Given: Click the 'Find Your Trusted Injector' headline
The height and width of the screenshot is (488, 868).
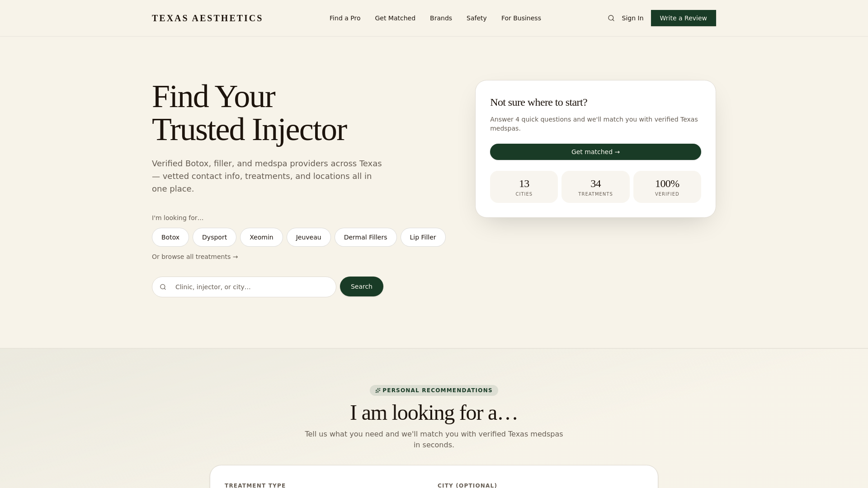Looking at the screenshot, I should coord(250,113).
